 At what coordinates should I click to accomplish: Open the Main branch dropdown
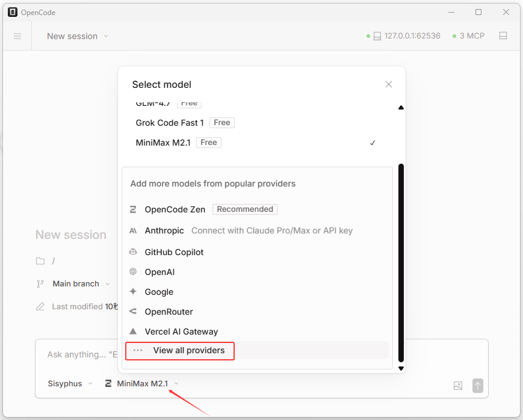[81, 284]
